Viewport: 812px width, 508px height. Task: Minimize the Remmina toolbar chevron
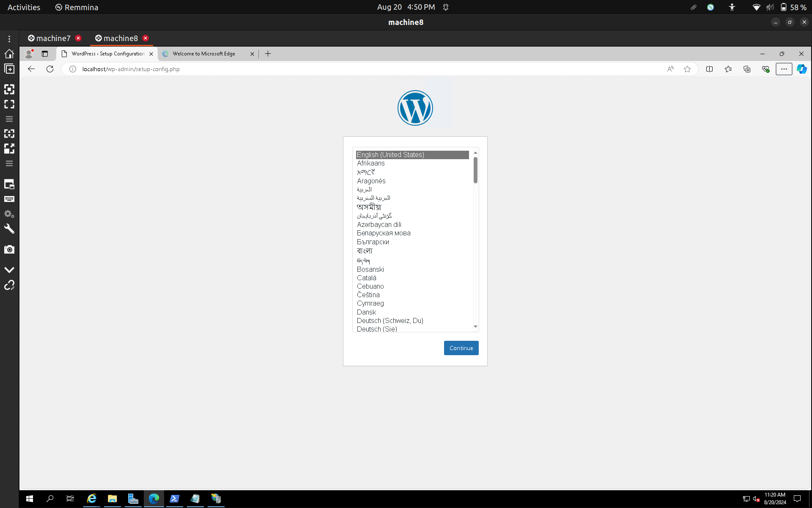click(9, 270)
